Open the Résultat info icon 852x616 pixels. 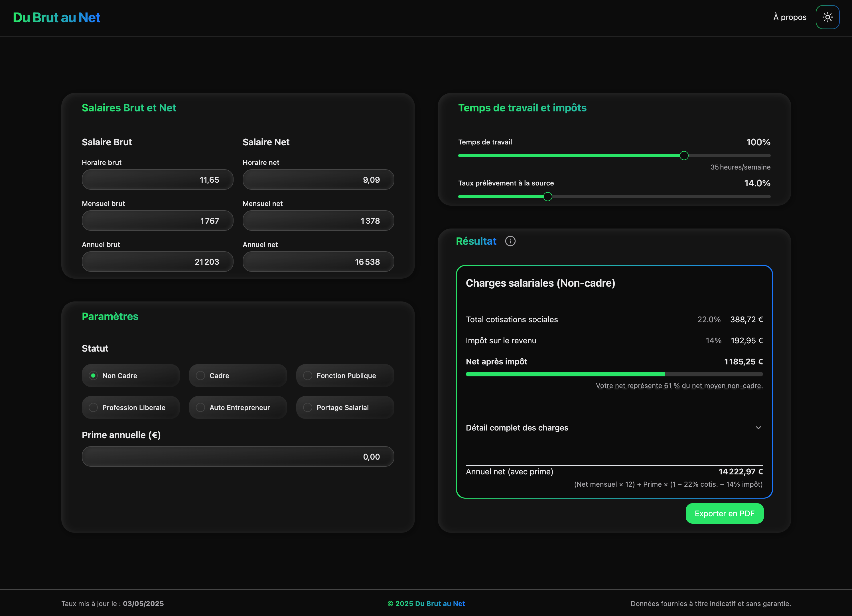510,241
